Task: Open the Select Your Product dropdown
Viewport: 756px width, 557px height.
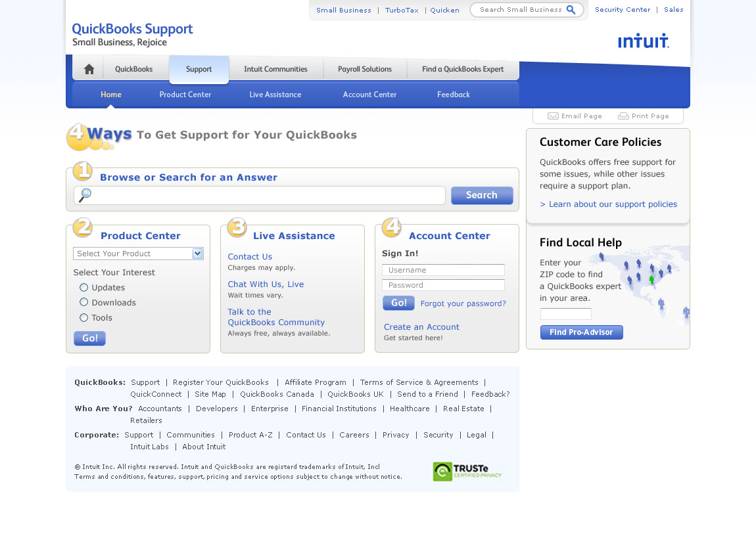Action: [138, 254]
